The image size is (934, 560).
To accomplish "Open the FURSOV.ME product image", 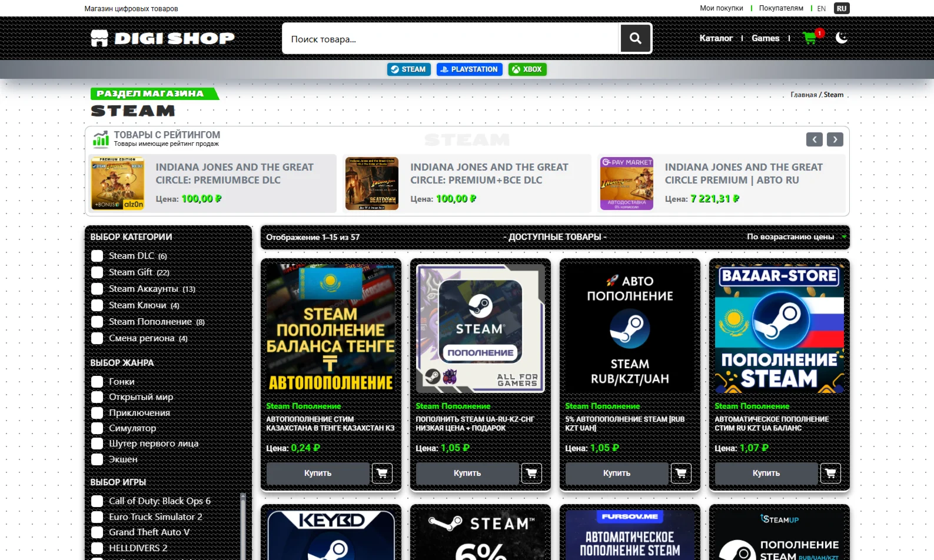I will [x=630, y=535].
